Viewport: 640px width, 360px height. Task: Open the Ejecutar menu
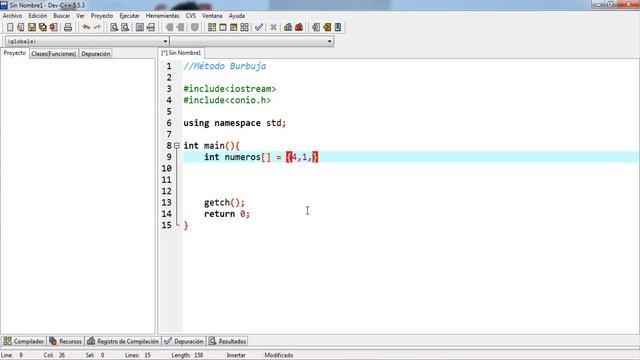[129, 16]
